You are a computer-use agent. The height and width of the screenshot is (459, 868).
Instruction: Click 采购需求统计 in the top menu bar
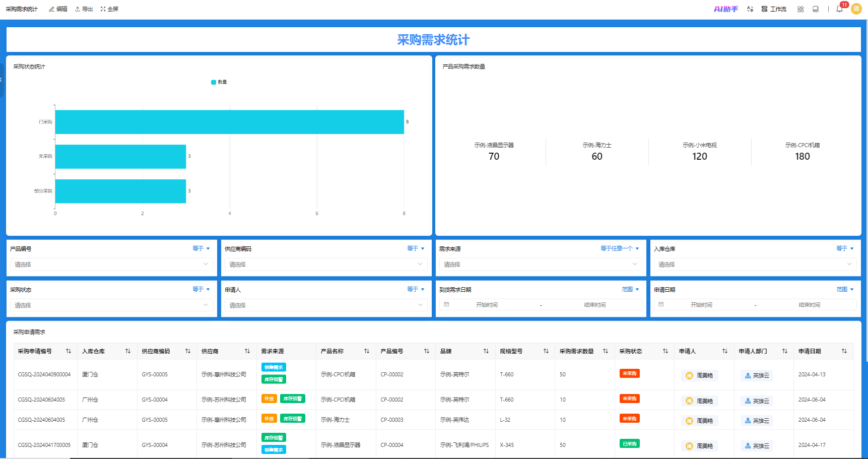[x=21, y=9]
